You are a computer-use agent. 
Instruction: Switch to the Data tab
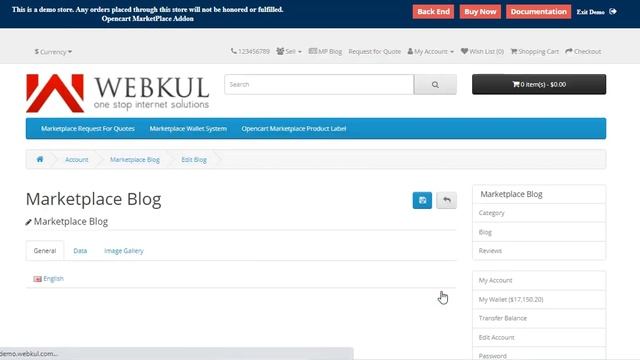(80, 251)
